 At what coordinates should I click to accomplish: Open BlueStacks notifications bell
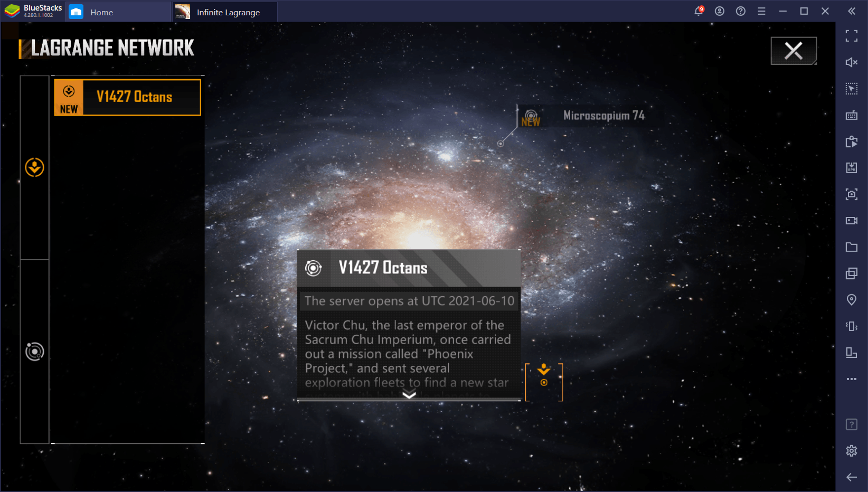coord(699,11)
